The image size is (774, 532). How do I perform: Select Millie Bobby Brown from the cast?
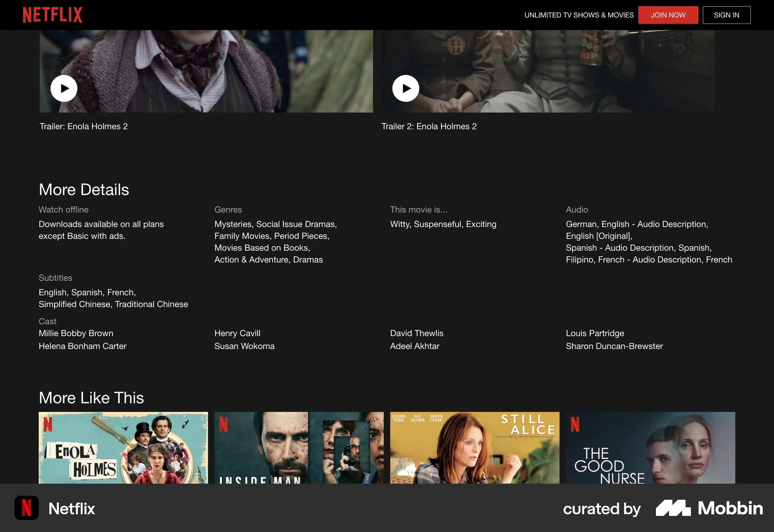(x=76, y=333)
